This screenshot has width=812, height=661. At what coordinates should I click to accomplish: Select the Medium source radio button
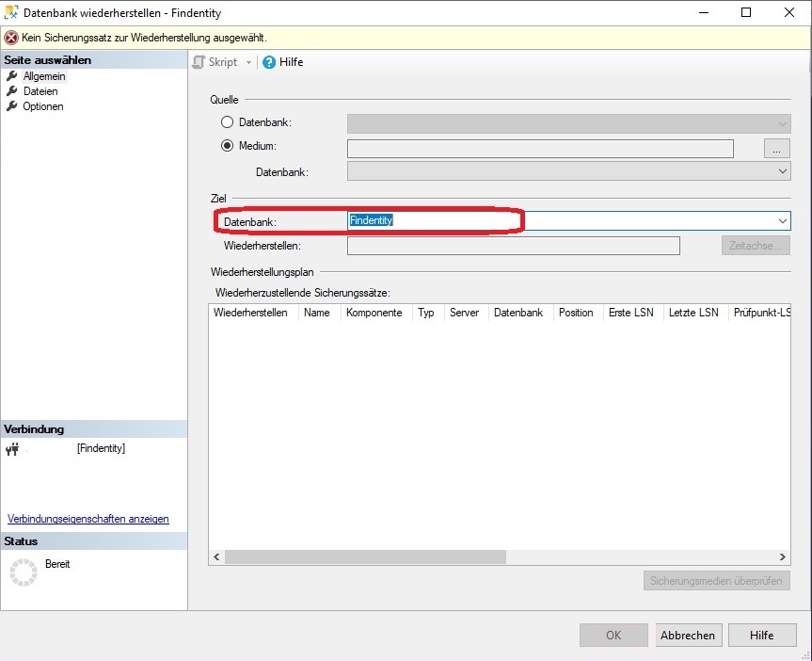(x=227, y=146)
